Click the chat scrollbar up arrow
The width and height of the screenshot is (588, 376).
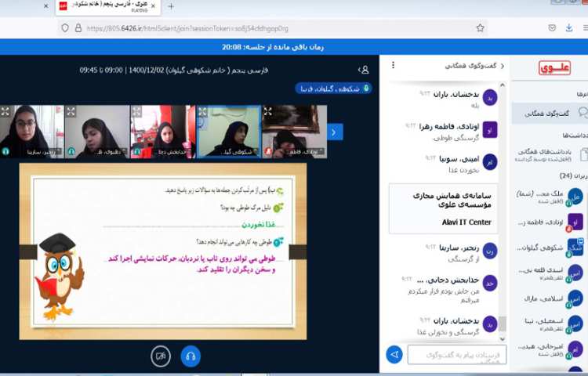503,85
